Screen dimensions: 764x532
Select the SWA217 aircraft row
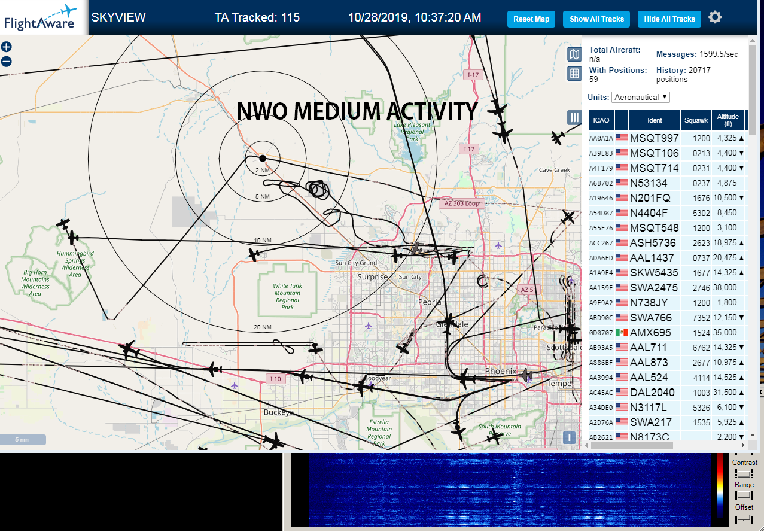[x=667, y=422]
